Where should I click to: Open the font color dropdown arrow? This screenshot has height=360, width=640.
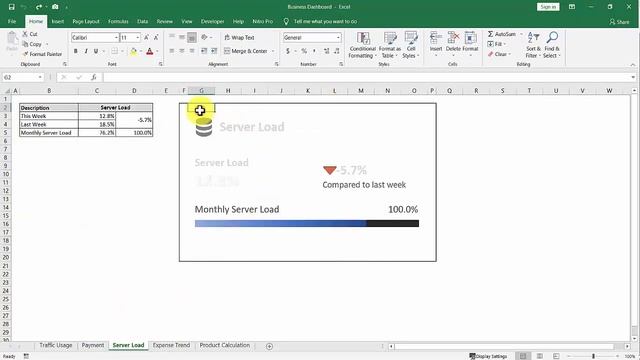pyautogui.click(x=157, y=51)
